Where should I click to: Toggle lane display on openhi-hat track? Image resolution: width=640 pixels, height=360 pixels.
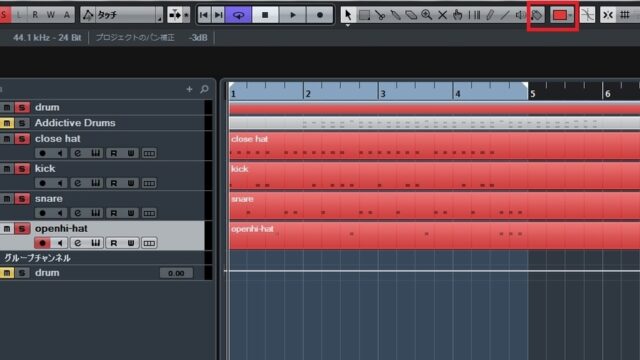tap(149, 243)
